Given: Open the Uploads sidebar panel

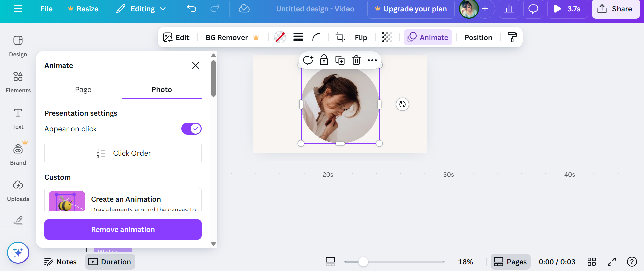Looking at the screenshot, I should click(18, 191).
